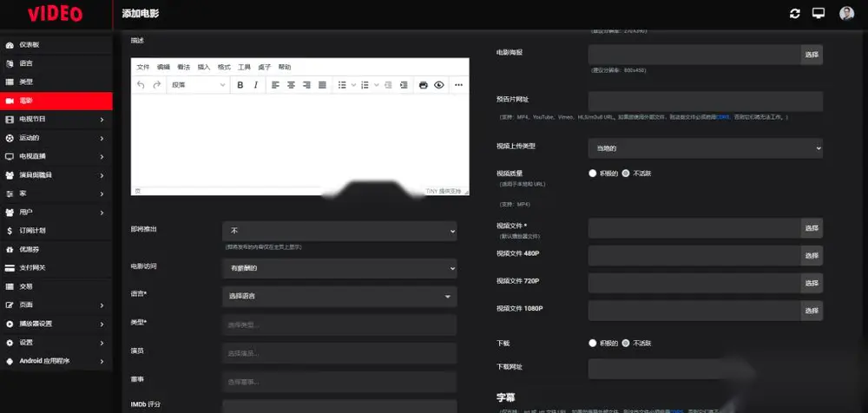Viewport: 868px width, 413px height.
Task: Click the refresh icon in top bar
Action: click(x=795, y=14)
